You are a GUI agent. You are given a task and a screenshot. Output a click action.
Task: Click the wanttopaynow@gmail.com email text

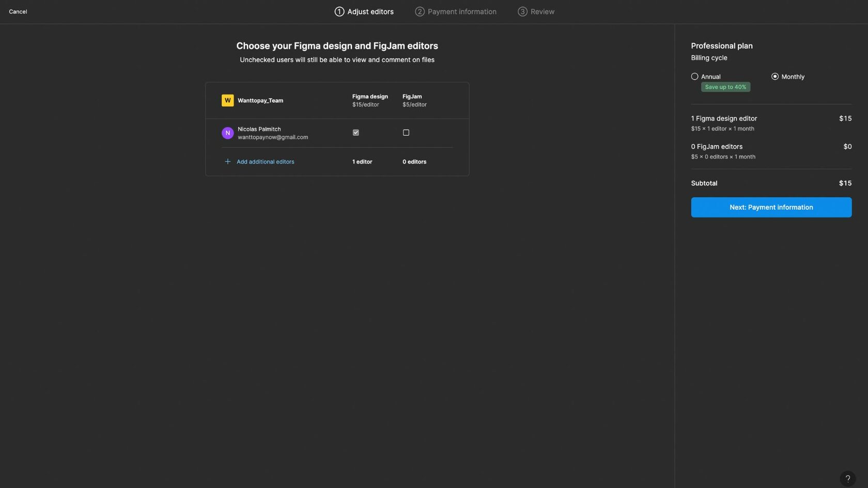(273, 137)
